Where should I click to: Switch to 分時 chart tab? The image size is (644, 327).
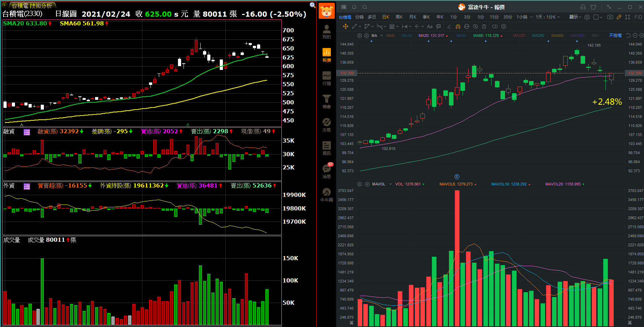click(359, 17)
